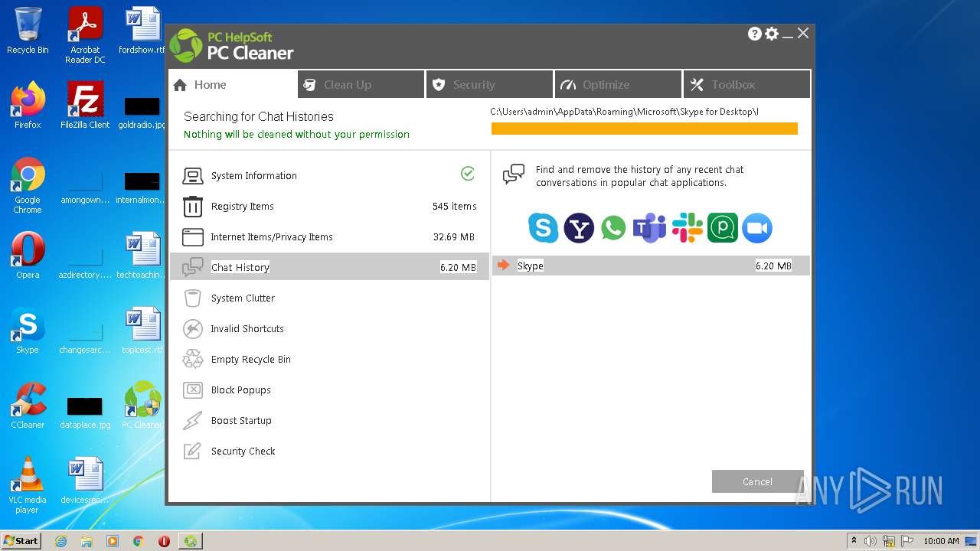Click the WhatsApp icon
Screen dimensions: 980x551
[x=613, y=228]
